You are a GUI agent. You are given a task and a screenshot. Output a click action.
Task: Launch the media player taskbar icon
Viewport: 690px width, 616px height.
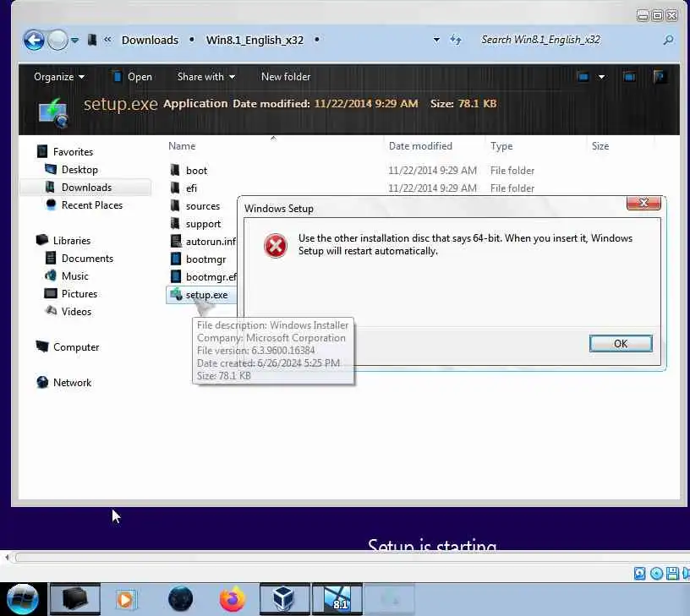point(126,599)
